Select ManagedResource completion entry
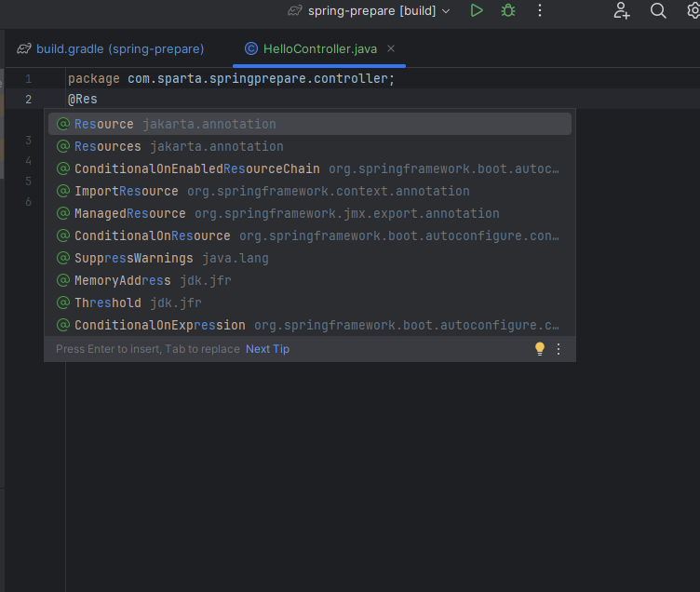This screenshot has height=592, width=700. [310, 213]
